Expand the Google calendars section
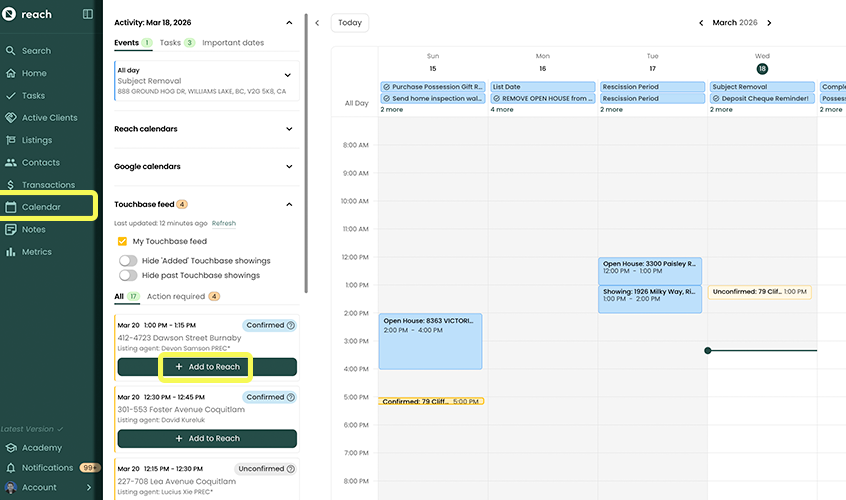846x500 pixels. (289, 167)
